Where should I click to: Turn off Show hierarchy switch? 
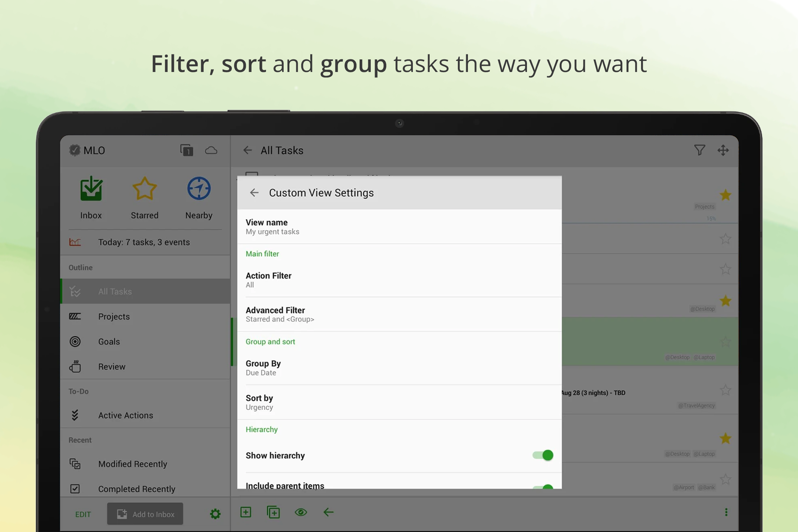(543, 455)
